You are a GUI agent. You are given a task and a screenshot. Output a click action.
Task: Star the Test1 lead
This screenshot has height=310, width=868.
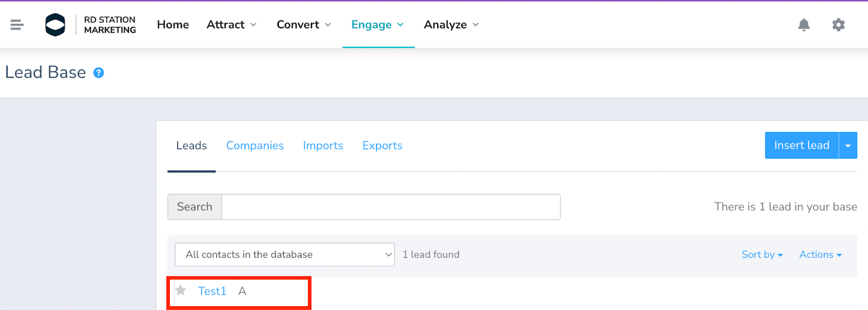[x=181, y=291]
